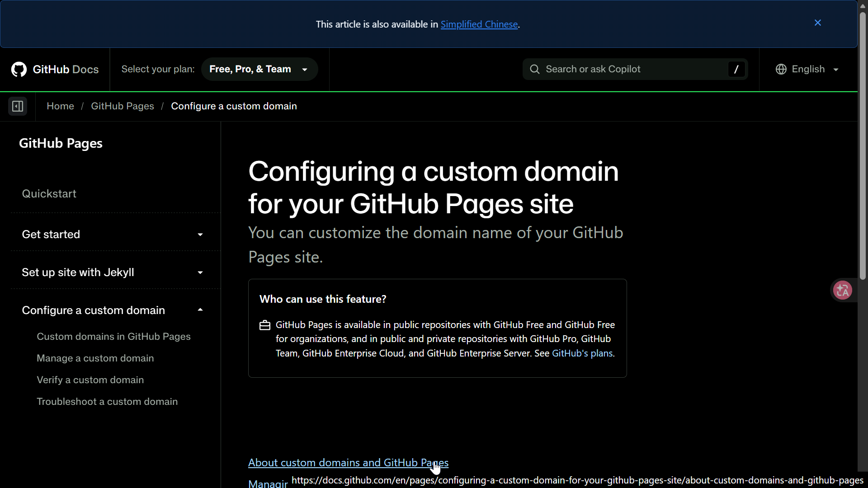This screenshot has height=488, width=868.
Task: Close the Simplified Chinese availability banner
Action: [818, 23]
